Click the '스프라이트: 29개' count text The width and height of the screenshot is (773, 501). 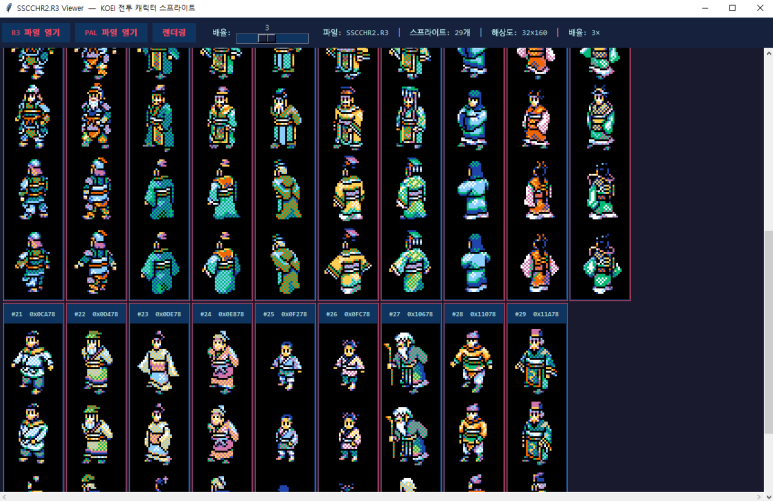point(440,33)
